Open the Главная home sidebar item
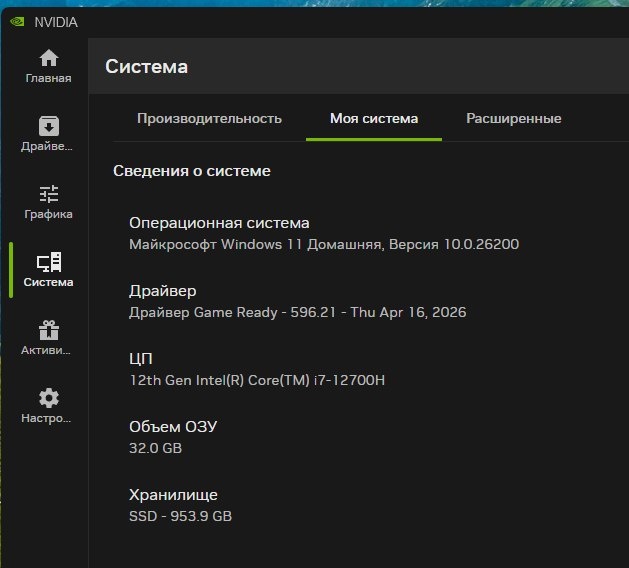629x568 pixels. (x=49, y=66)
